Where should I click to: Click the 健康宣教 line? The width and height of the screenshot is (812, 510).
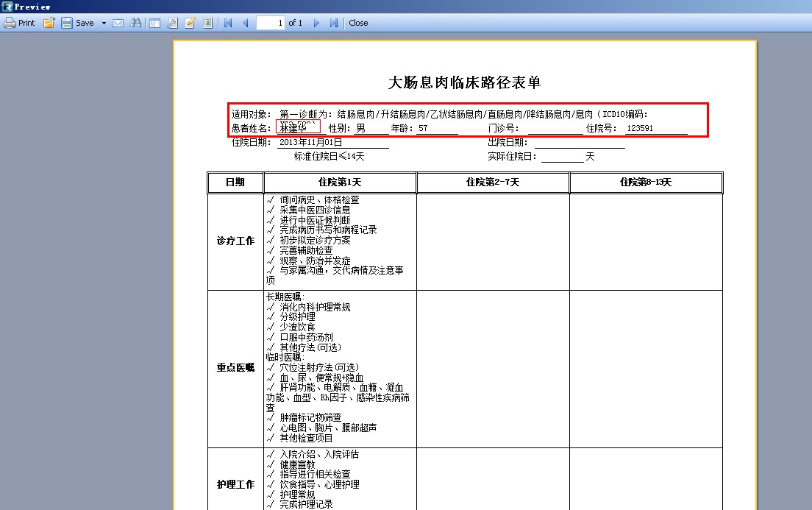(x=291, y=464)
